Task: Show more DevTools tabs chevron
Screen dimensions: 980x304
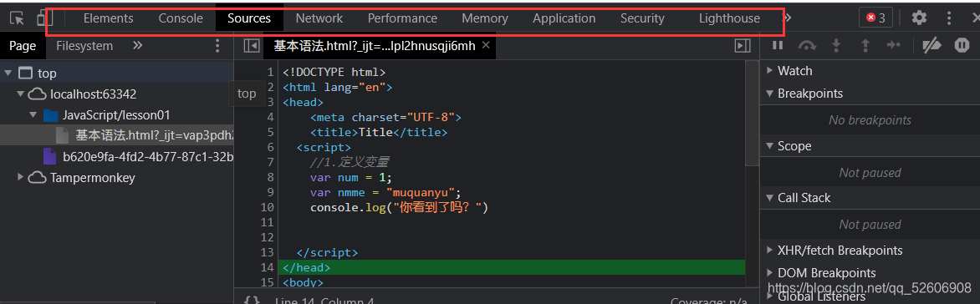Action: (x=788, y=18)
